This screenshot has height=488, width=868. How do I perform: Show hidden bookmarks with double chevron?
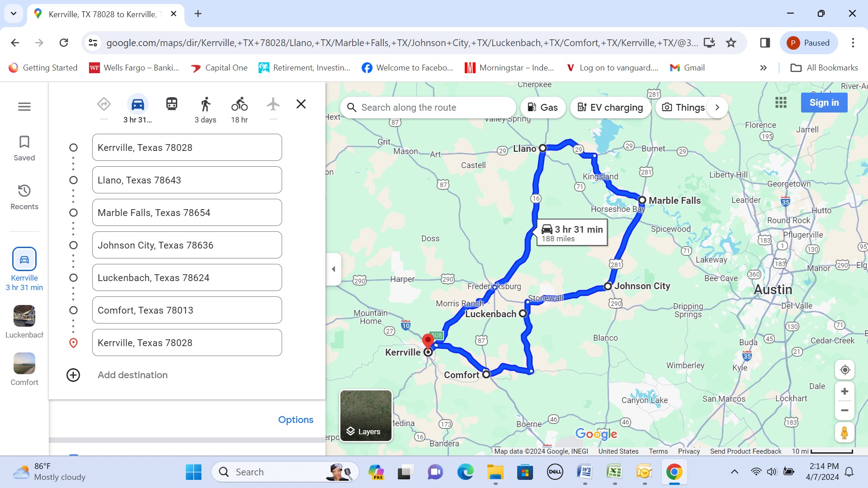tap(764, 68)
